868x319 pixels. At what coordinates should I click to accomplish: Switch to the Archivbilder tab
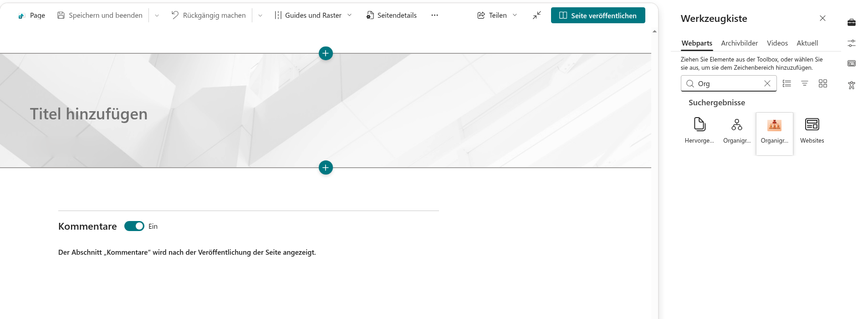pos(740,43)
